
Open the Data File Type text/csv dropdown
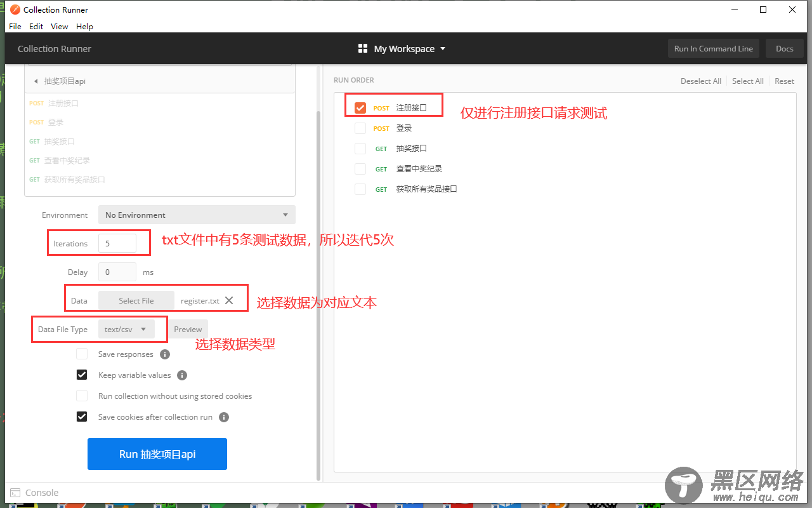[x=126, y=330]
